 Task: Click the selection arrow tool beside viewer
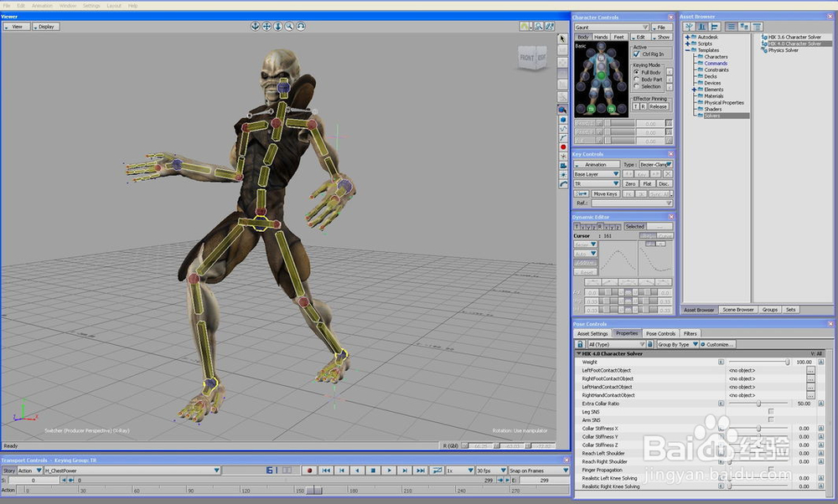(x=562, y=39)
